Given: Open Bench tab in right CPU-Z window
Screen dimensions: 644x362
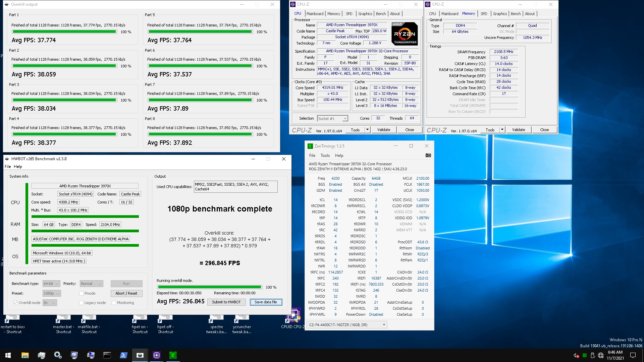Looking at the screenshot, I should pos(516,14).
